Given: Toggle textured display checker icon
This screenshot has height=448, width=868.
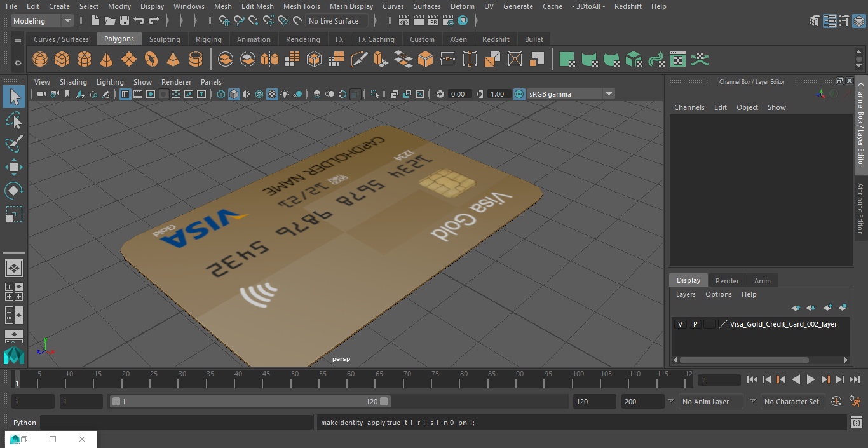Looking at the screenshot, I should point(272,94).
